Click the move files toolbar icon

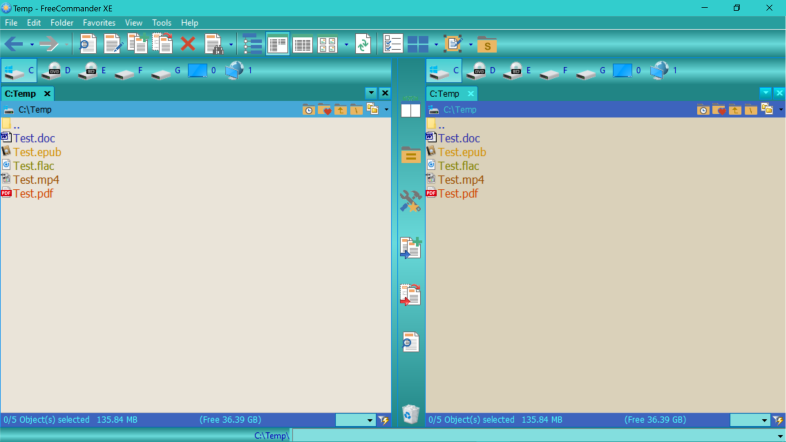[x=162, y=44]
